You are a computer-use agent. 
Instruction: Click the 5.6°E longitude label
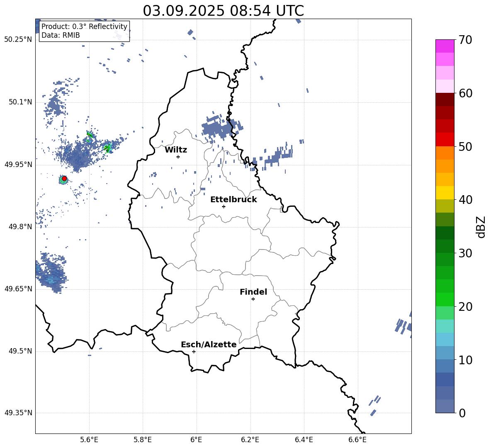tap(89, 440)
